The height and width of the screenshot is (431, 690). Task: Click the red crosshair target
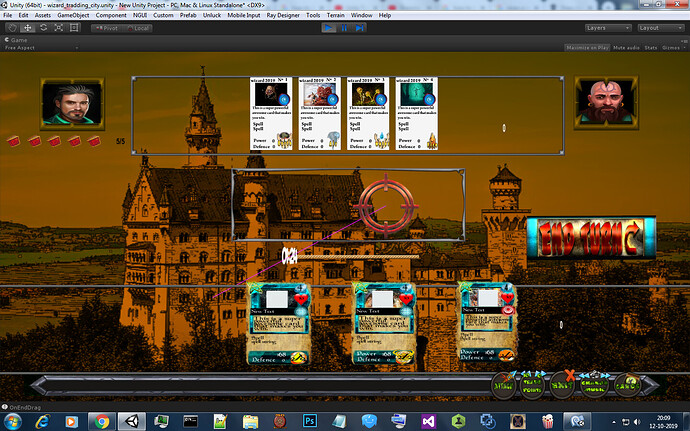(x=386, y=206)
